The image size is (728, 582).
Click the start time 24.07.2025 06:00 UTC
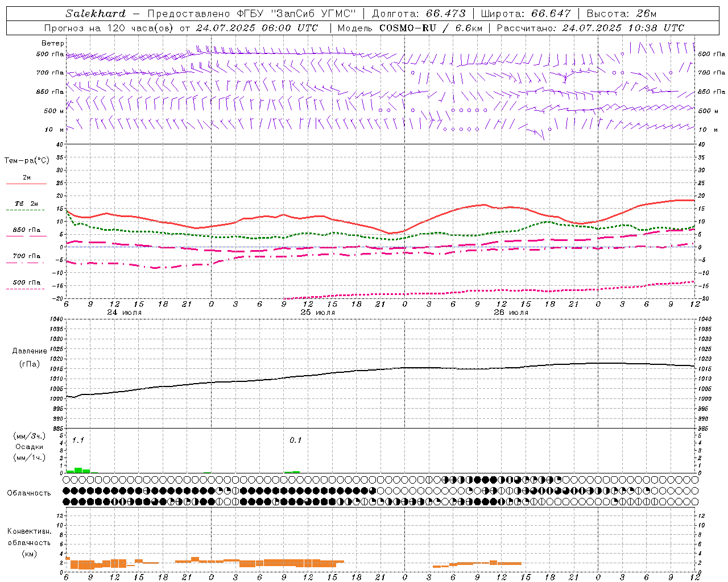tap(257, 28)
